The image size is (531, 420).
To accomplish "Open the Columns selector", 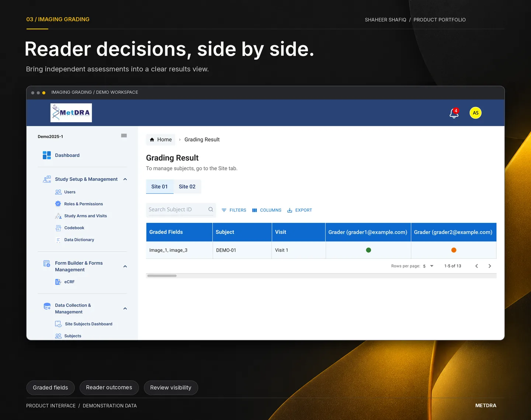I will (x=267, y=210).
